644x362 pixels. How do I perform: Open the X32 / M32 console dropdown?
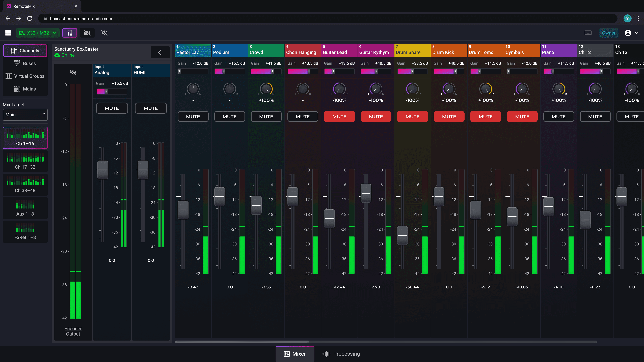pyautogui.click(x=38, y=33)
